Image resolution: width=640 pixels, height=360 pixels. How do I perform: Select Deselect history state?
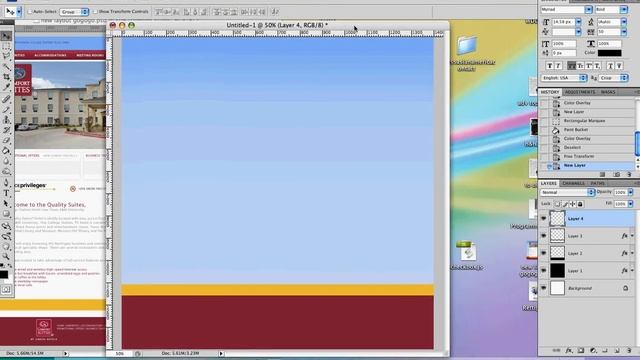click(587, 147)
